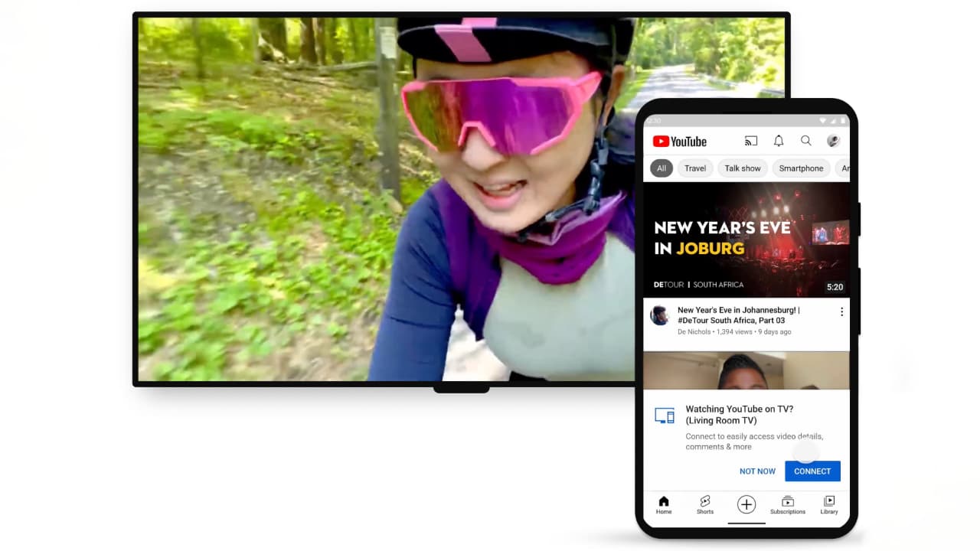Select the All filter chip
This screenshot has height=551, width=980.
point(661,168)
